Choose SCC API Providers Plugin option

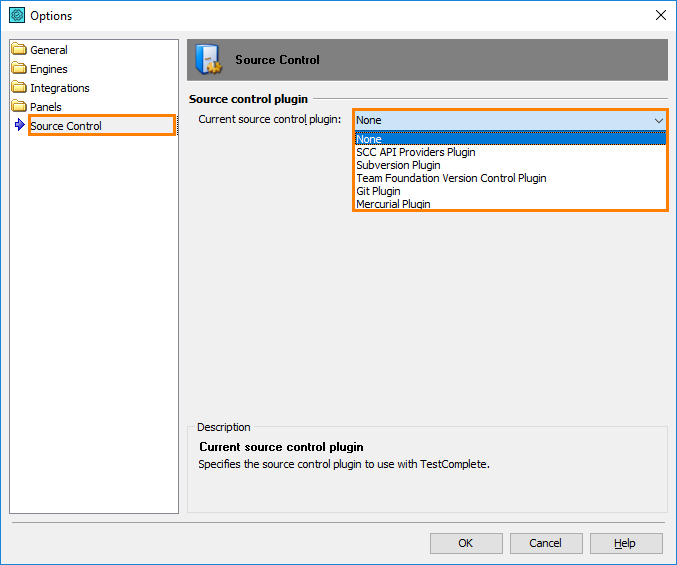pyautogui.click(x=416, y=152)
